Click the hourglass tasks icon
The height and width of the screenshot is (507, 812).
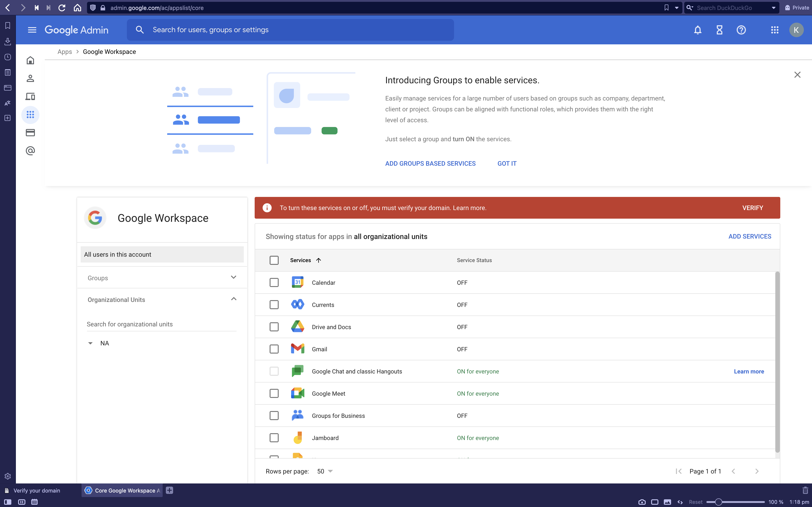719,30
